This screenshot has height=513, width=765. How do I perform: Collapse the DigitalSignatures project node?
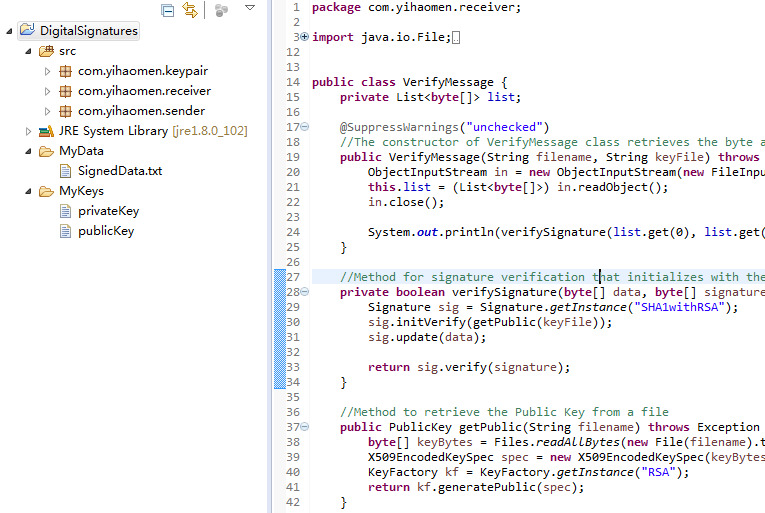[x=9, y=31]
